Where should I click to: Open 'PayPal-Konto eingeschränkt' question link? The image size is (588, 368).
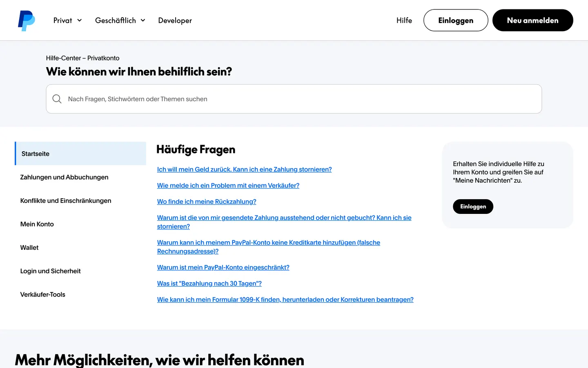[x=223, y=267]
